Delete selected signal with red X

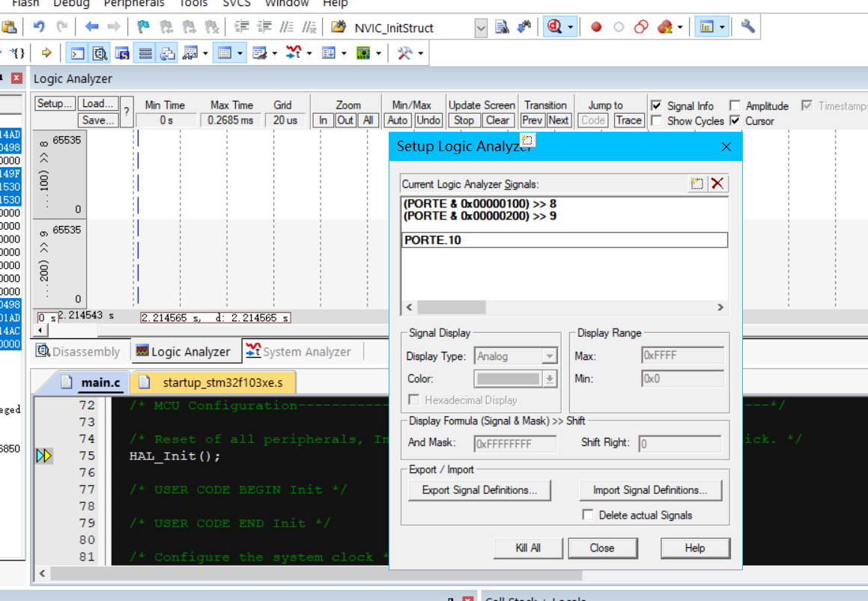(x=717, y=183)
